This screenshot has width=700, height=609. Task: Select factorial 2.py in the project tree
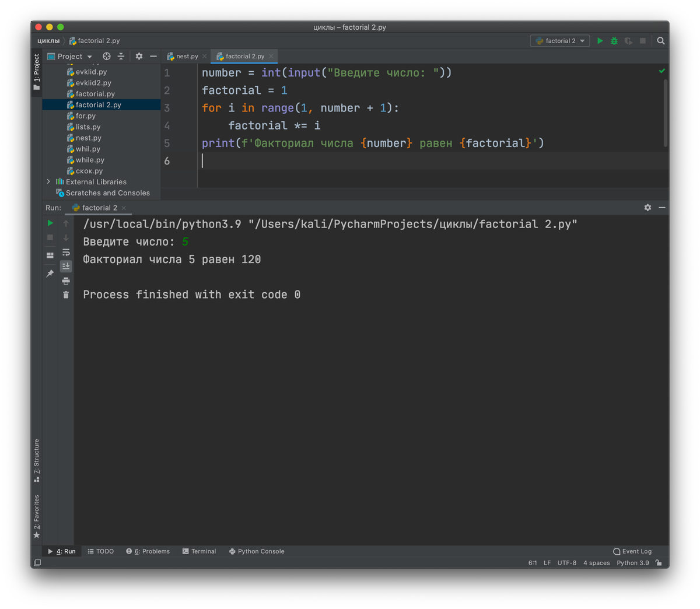(x=101, y=105)
